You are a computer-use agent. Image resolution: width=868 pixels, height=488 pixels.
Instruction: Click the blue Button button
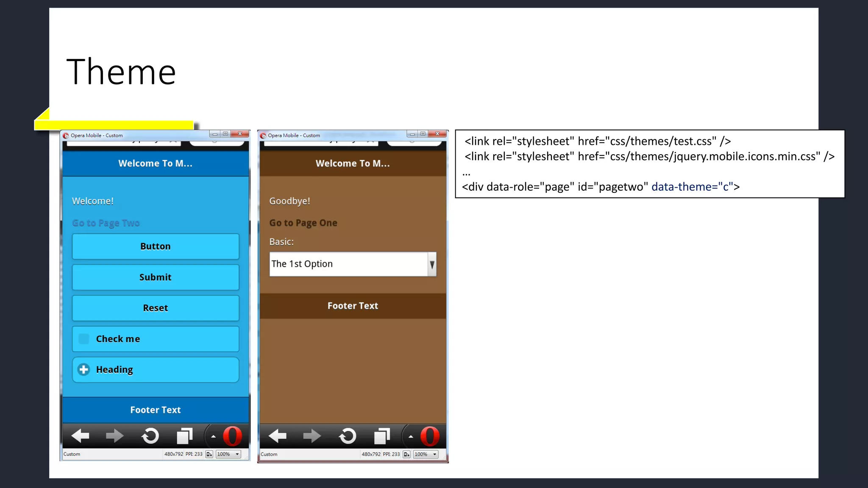point(156,247)
